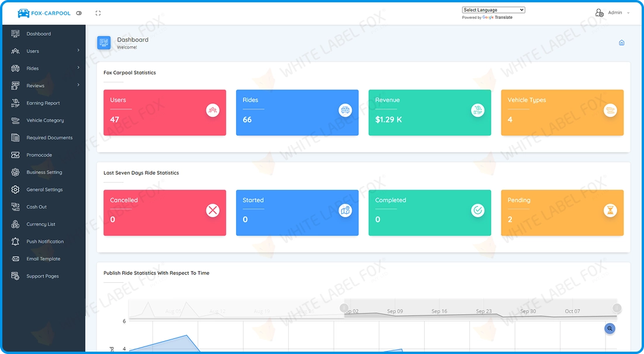Click the Dashboard header page icon

tap(103, 43)
